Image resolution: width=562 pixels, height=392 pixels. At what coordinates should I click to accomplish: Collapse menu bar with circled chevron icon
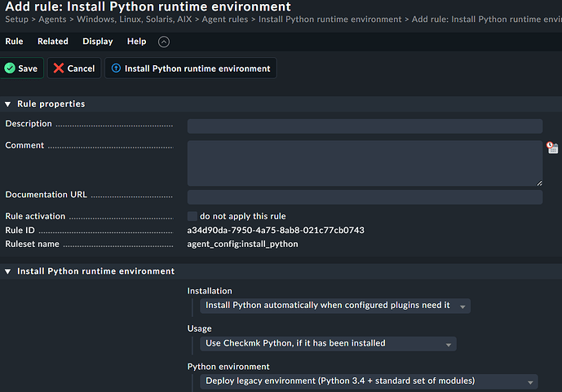tap(164, 42)
